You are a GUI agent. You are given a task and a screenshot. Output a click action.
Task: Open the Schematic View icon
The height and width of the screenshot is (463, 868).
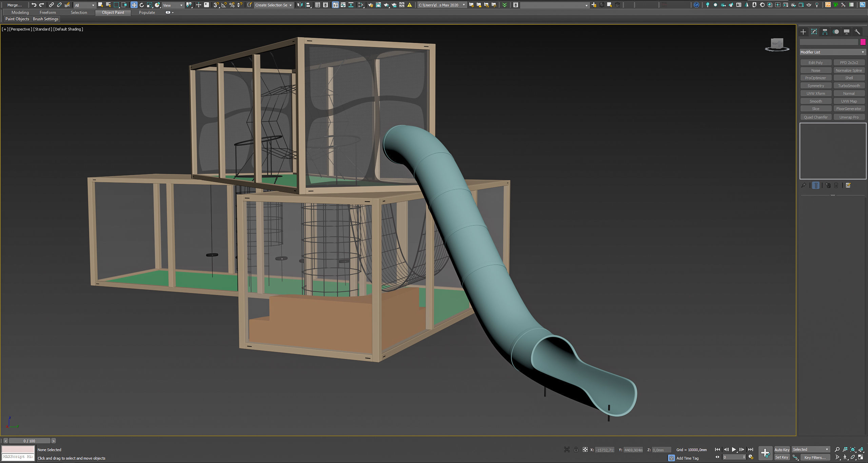(351, 5)
